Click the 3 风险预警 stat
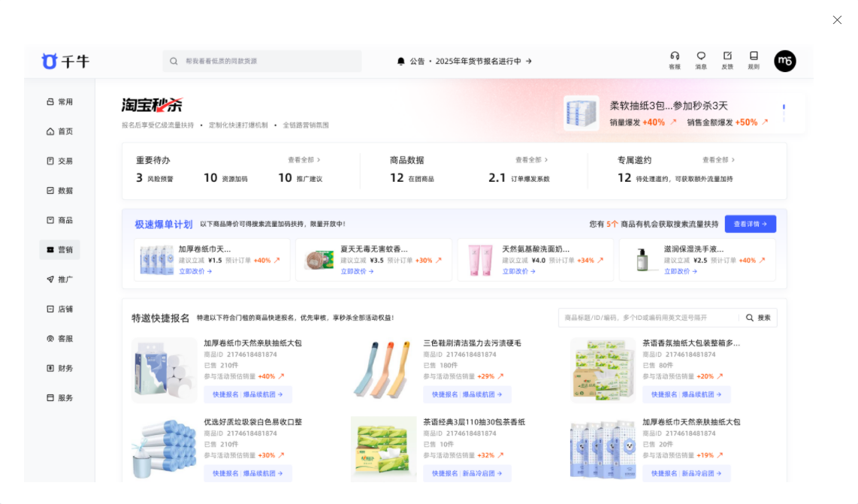Viewport: 858px width, 504px height. click(x=154, y=179)
